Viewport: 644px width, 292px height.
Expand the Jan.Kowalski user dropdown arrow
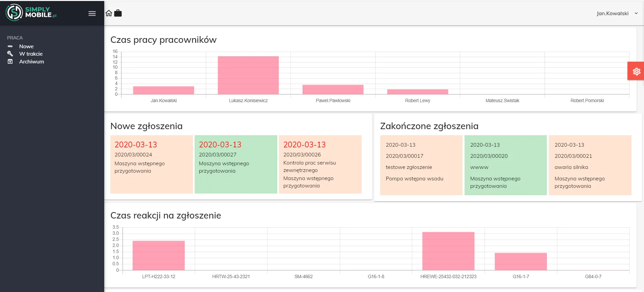coord(636,13)
